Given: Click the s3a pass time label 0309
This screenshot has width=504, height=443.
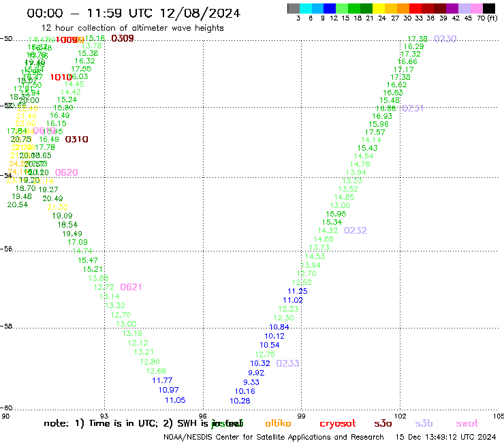Looking at the screenshot, I should [x=123, y=39].
